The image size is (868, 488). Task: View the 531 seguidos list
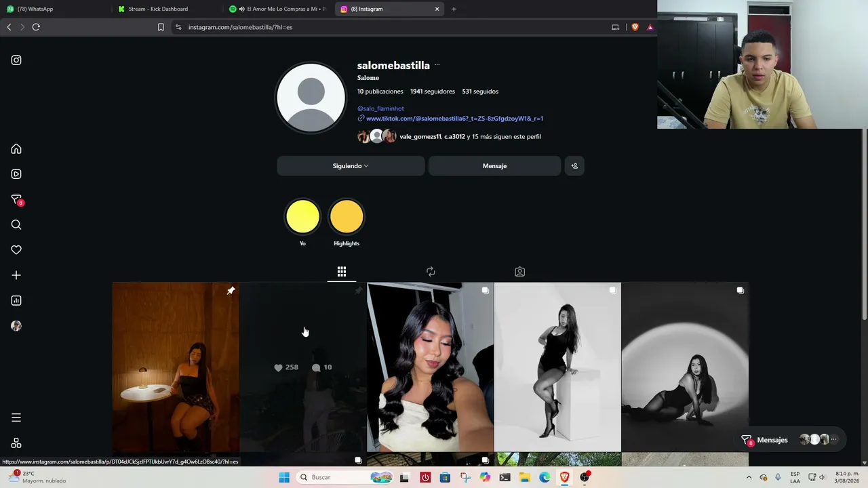(480, 91)
